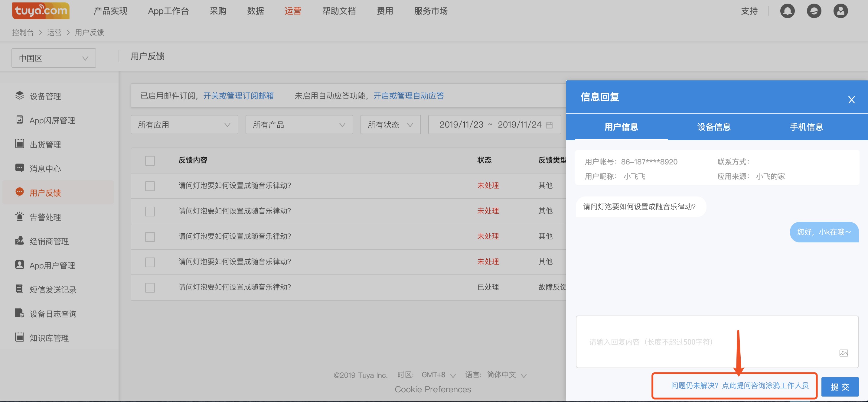Click the reply content input field
The image size is (868, 402).
pos(717,342)
